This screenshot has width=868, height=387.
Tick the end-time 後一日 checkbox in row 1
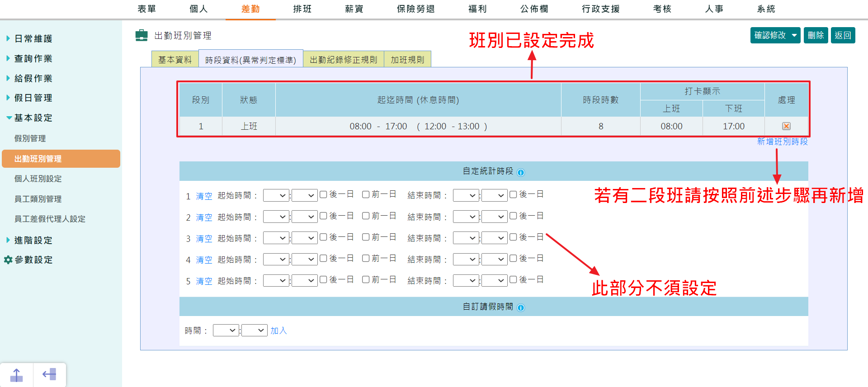pyautogui.click(x=513, y=194)
